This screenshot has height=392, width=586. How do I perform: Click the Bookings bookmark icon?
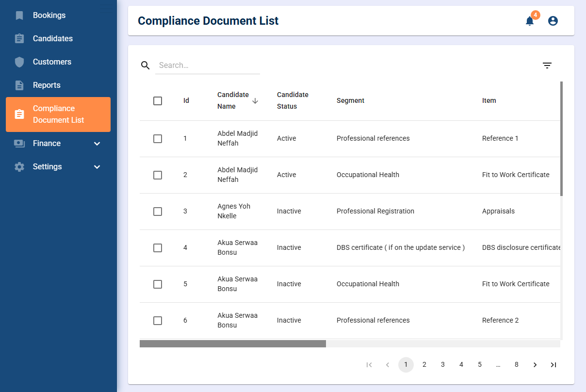(19, 16)
